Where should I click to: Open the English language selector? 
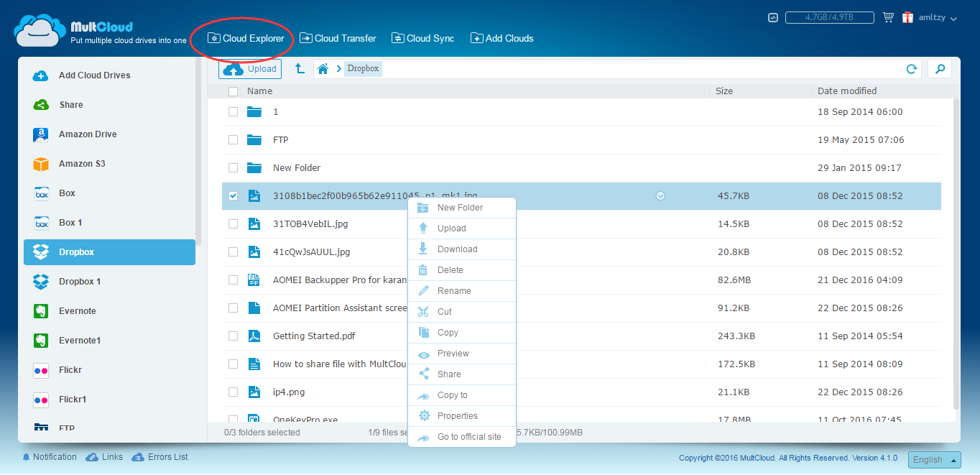click(x=934, y=460)
